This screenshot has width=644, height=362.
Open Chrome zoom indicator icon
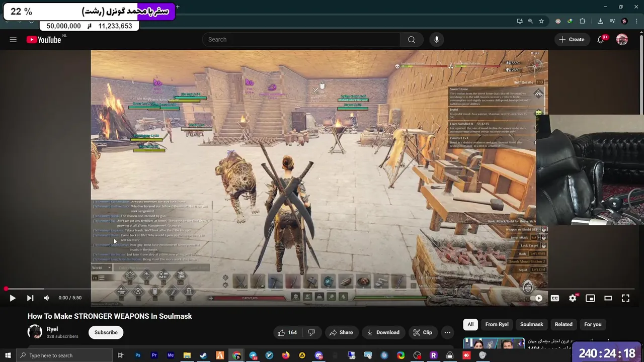point(530,21)
